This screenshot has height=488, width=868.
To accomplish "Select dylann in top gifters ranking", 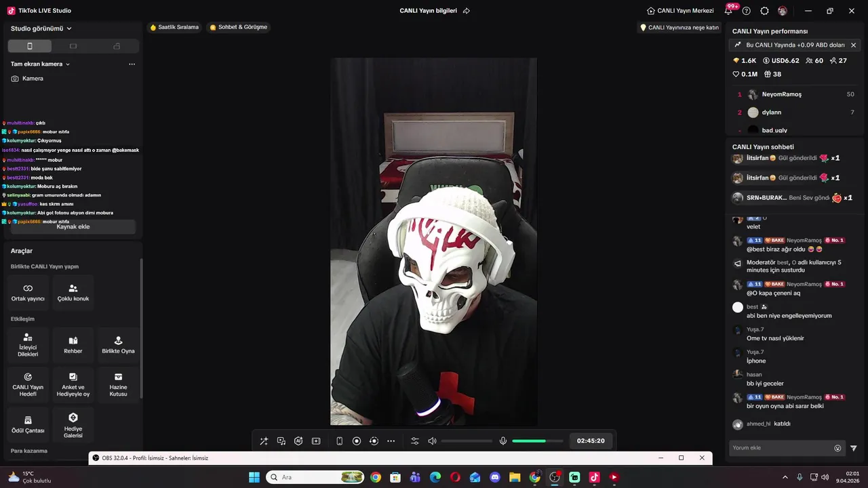I will (796, 113).
